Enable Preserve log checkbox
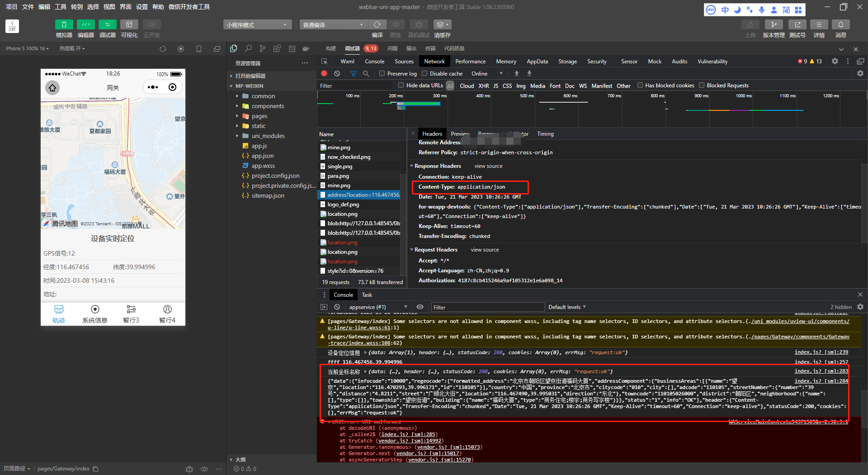 pos(382,73)
